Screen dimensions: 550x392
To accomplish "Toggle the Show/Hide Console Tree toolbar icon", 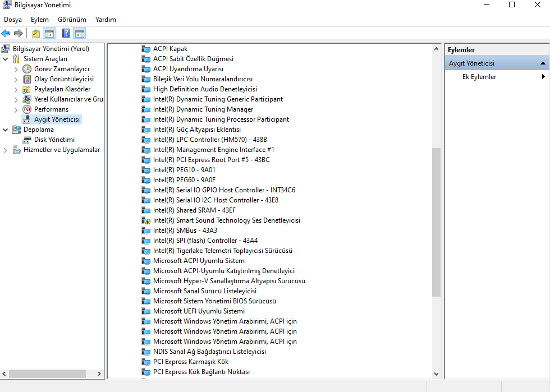I will point(49,33).
